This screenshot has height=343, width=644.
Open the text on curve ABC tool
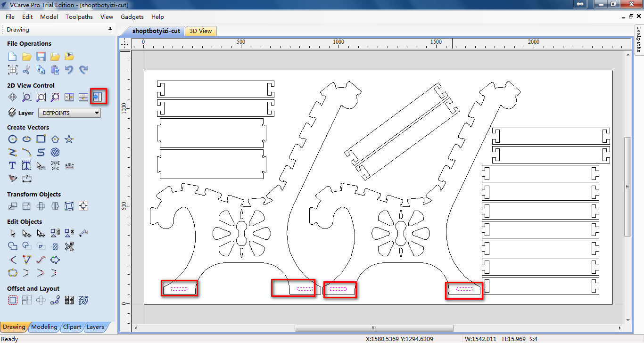69,165
